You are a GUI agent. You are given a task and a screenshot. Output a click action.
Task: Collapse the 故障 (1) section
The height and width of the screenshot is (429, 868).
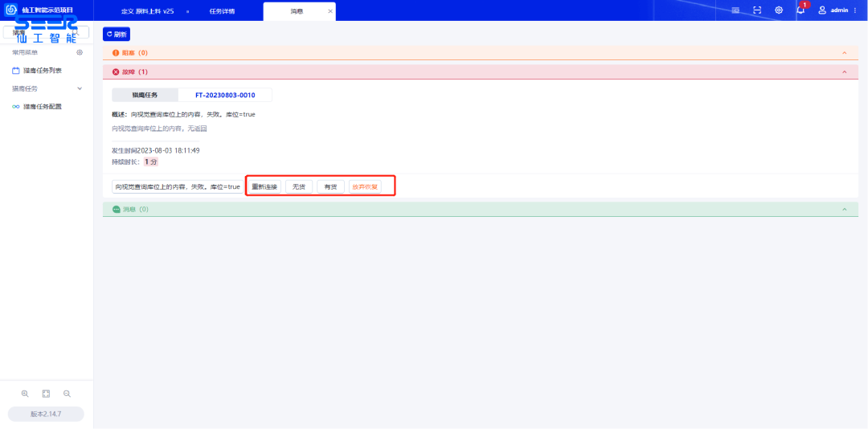pos(844,71)
